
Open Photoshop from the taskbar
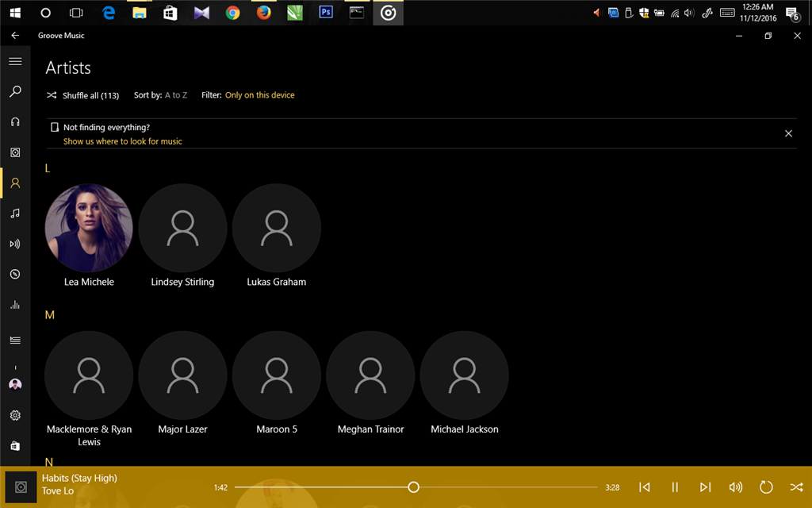(x=326, y=13)
